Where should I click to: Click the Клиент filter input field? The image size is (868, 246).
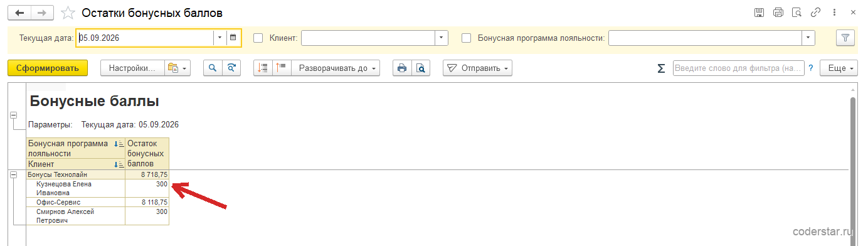click(x=369, y=38)
